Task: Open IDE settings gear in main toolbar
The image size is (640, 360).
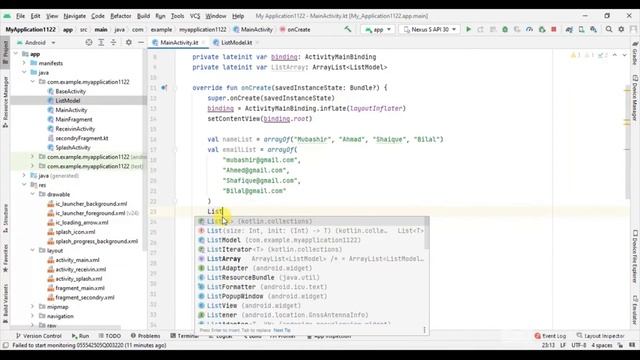Action: point(621,29)
